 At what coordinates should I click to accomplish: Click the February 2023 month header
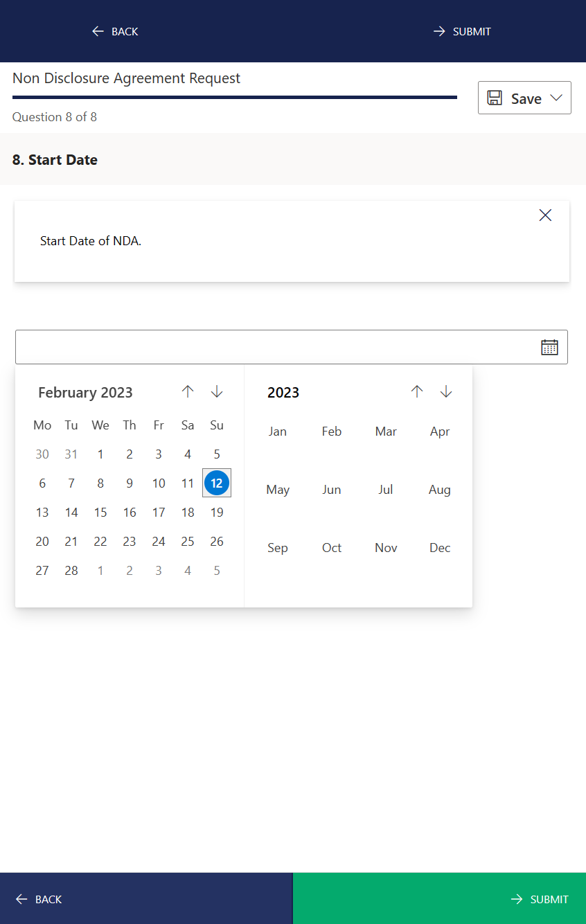[x=85, y=393]
